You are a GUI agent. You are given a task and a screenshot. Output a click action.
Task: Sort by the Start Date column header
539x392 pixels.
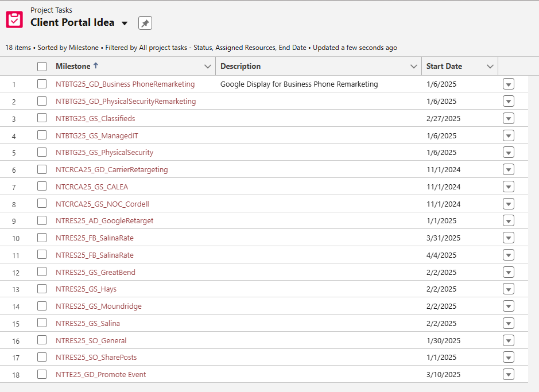click(444, 66)
